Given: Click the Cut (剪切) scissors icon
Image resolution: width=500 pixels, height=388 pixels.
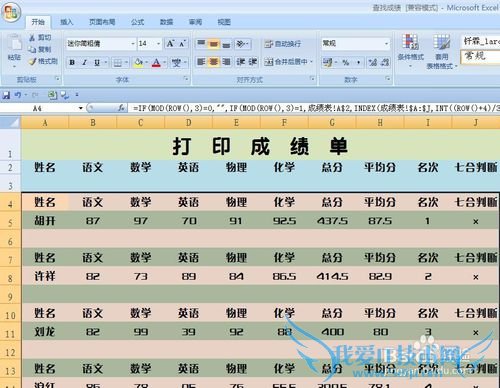Looking at the screenshot, I should click(32, 38).
